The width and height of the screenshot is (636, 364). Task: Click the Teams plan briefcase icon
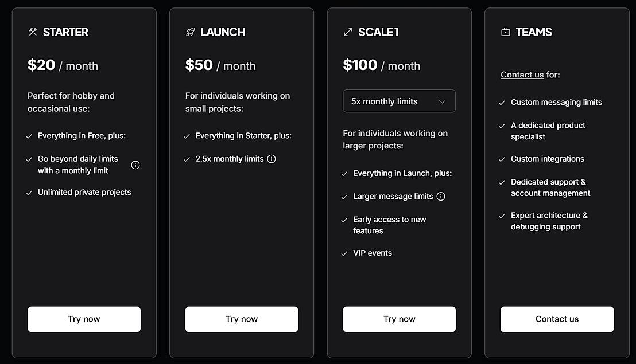[x=506, y=32]
